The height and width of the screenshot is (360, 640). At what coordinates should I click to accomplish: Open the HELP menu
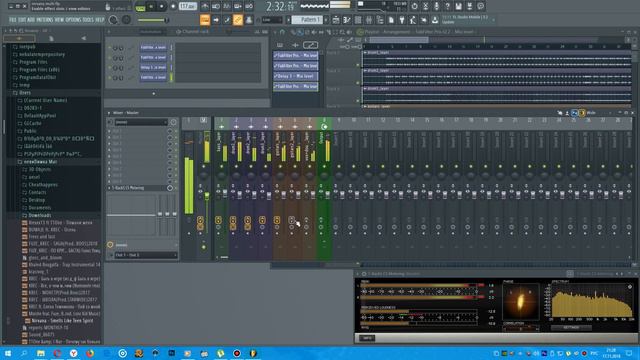100,20
